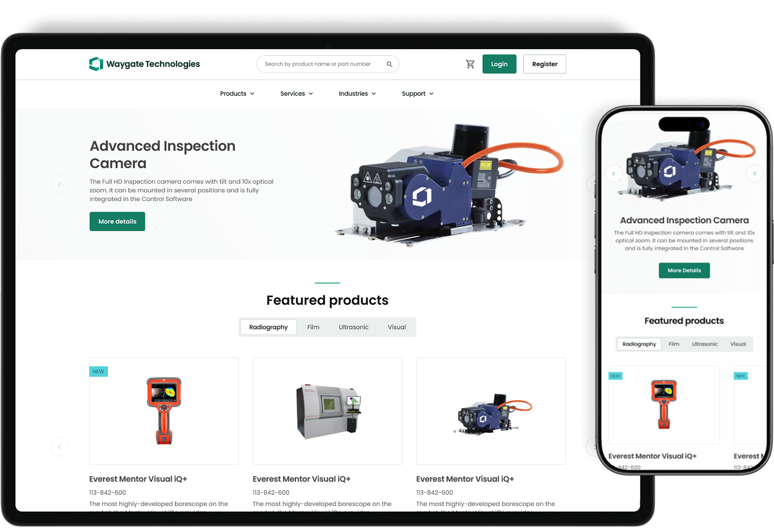The width and height of the screenshot is (774, 532).
Task: Click the tablet featured products previous arrow
Action: pos(60,446)
